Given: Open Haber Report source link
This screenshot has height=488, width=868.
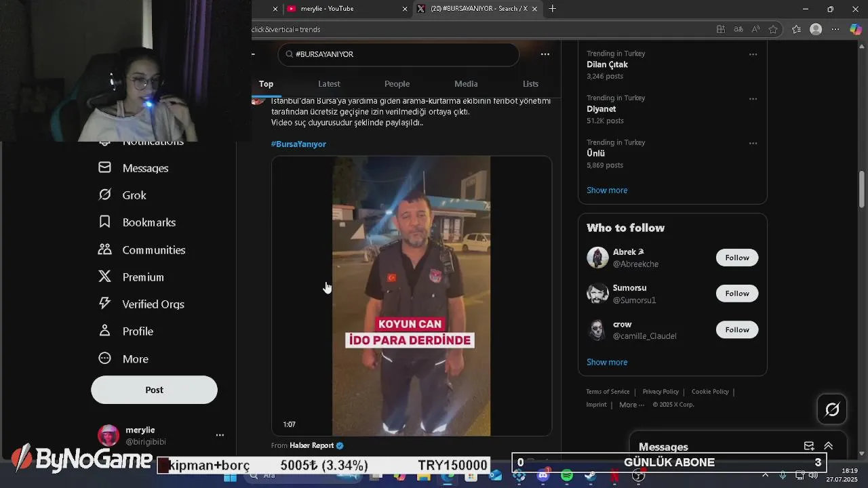Looking at the screenshot, I should [x=312, y=445].
